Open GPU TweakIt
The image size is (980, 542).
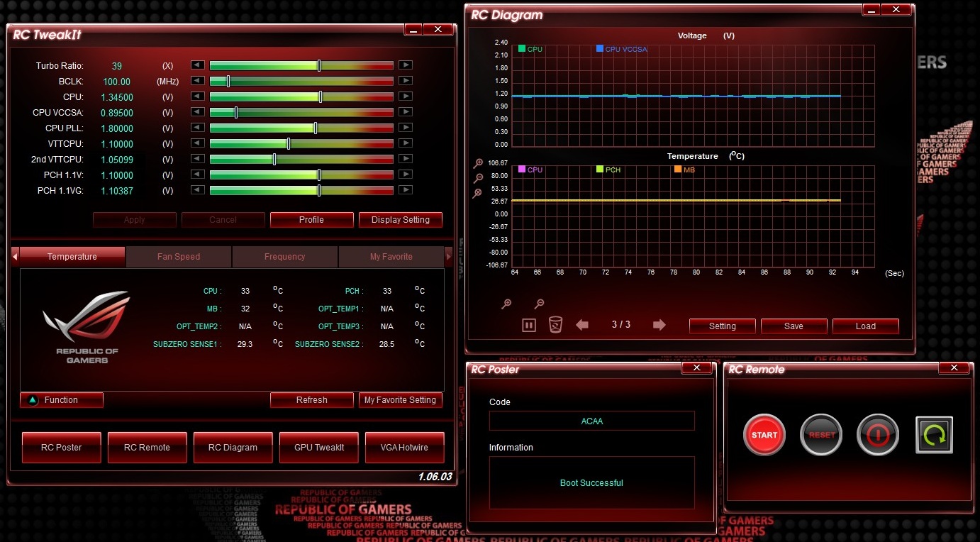(319, 448)
